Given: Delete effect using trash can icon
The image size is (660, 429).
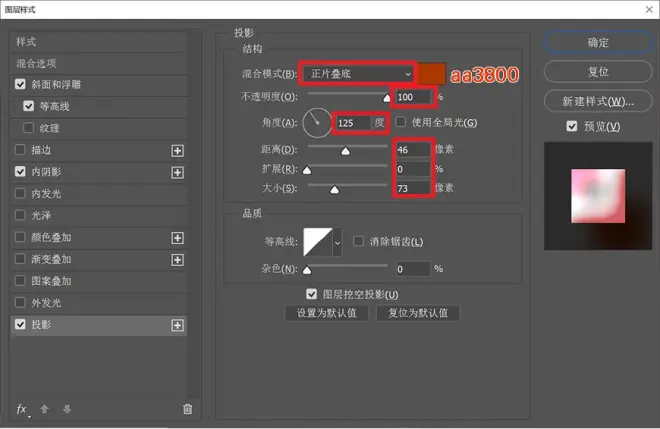Looking at the screenshot, I should click(188, 409).
